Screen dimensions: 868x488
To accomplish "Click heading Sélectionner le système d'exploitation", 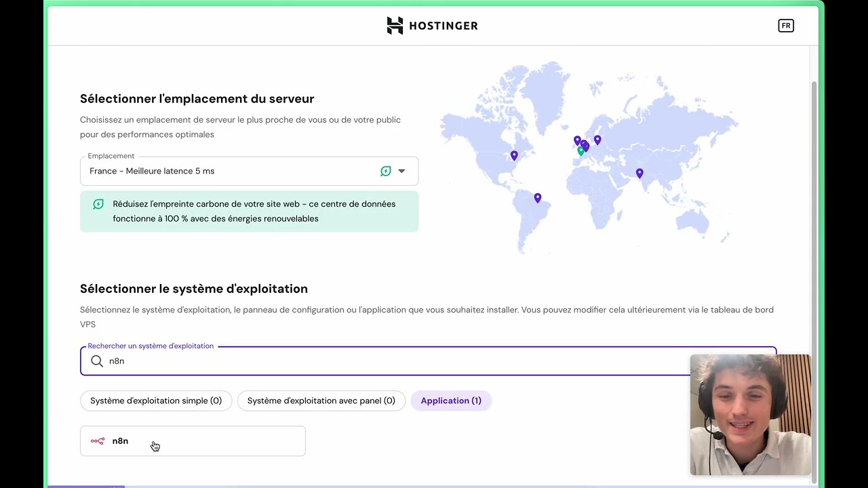I will (194, 289).
